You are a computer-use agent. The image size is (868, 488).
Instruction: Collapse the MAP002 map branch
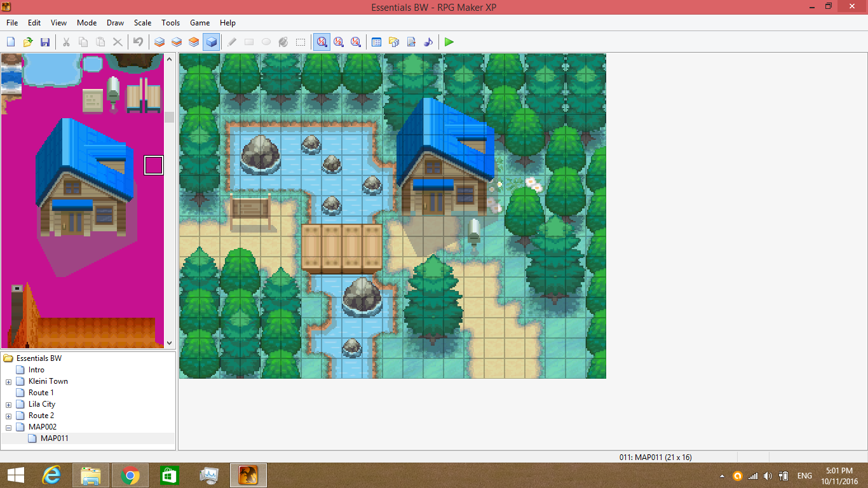tap(8, 428)
